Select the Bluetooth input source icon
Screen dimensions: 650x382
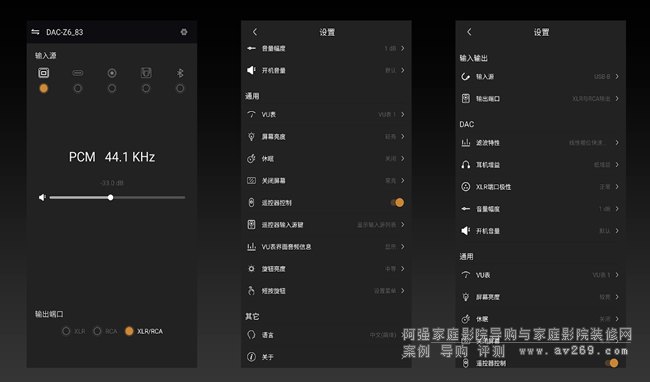coord(180,73)
